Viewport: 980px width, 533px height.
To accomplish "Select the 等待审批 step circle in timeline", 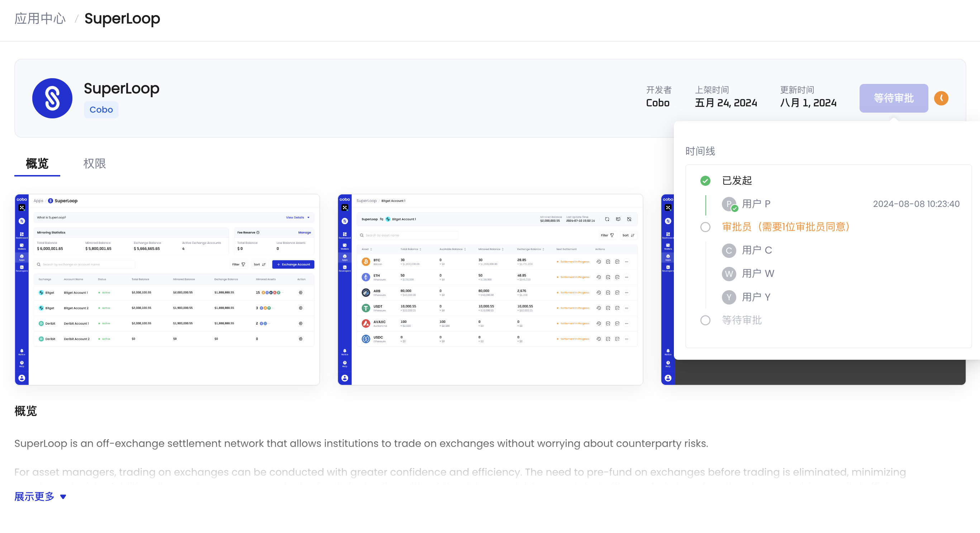I will point(705,320).
